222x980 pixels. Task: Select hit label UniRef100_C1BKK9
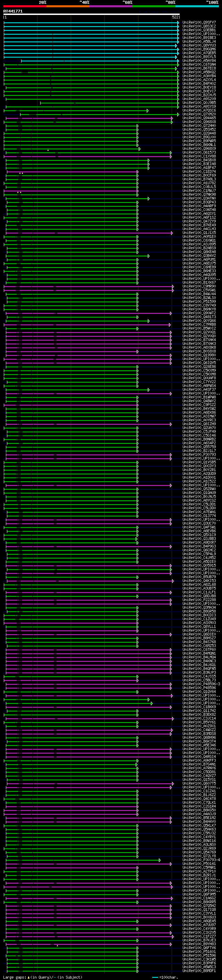199,707
